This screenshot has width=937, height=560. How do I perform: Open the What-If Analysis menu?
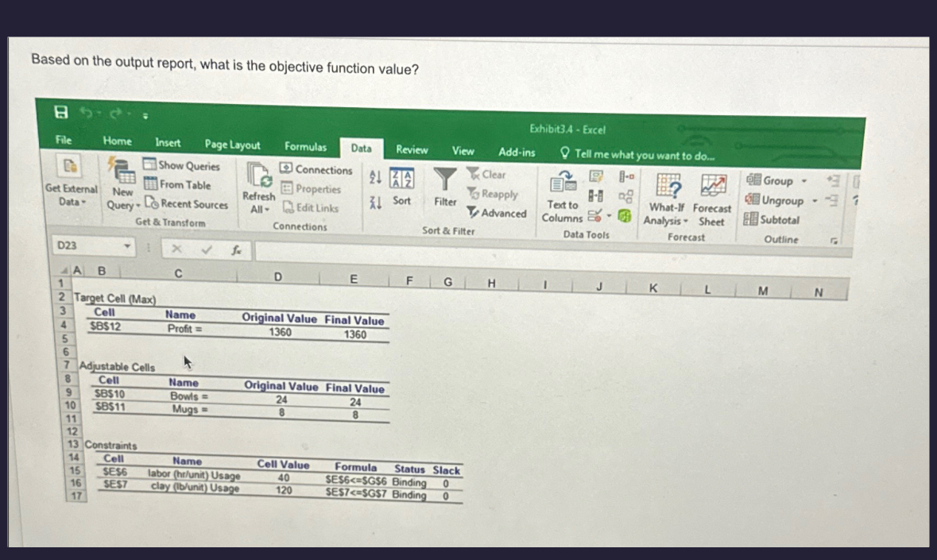tap(667, 200)
